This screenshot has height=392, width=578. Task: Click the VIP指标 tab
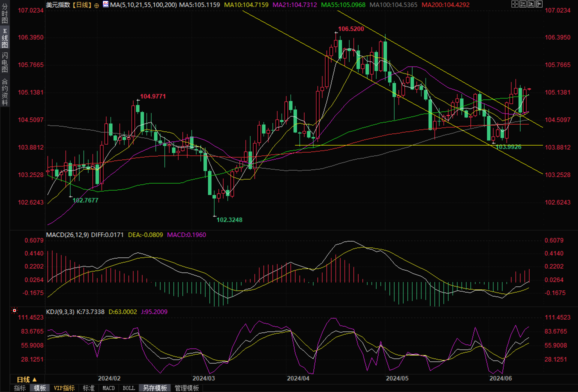tap(64, 388)
